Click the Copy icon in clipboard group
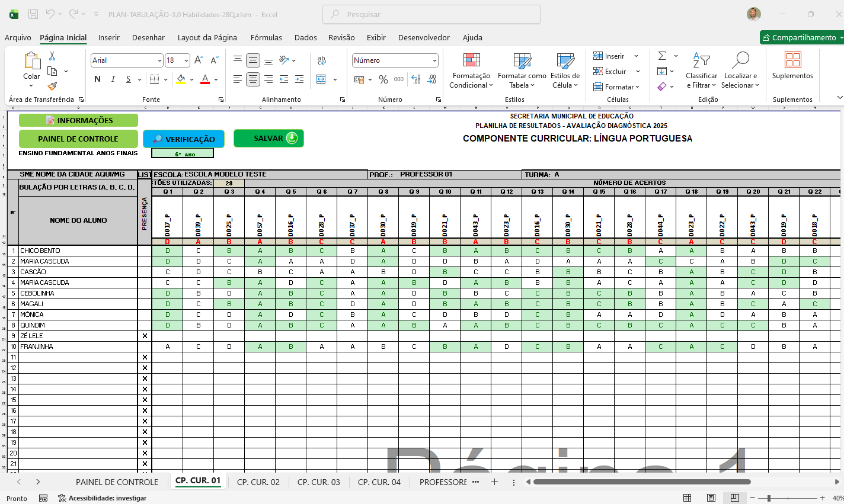 (x=53, y=71)
